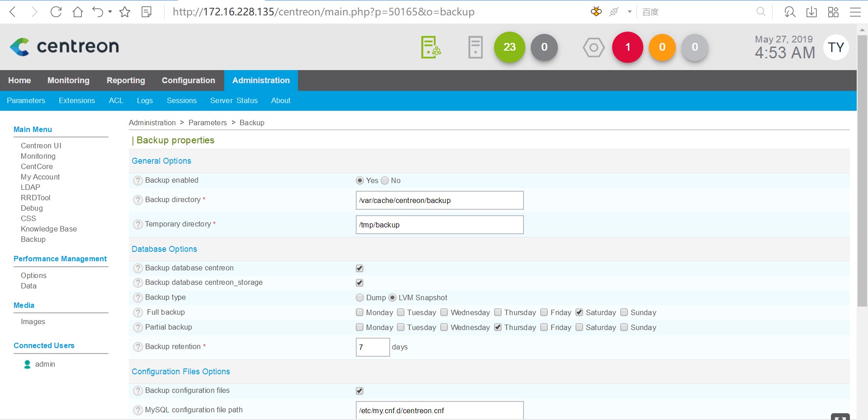Select No for Backup enabled

(x=385, y=180)
